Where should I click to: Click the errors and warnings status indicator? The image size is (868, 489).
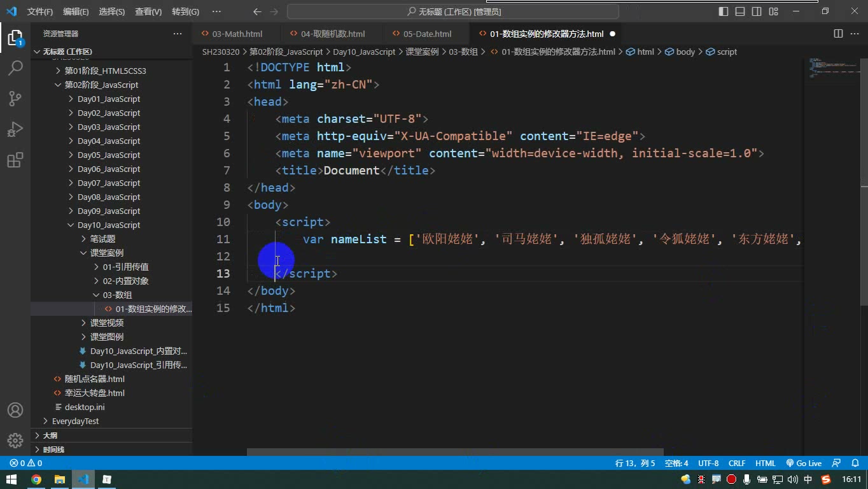pos(25,463)
